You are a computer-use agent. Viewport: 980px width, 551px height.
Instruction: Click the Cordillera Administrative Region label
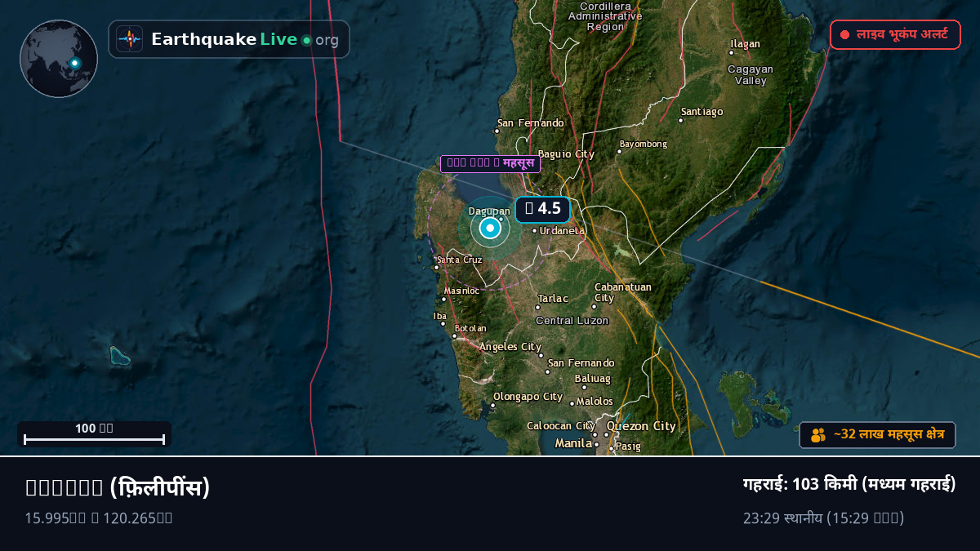pos(605,16)
